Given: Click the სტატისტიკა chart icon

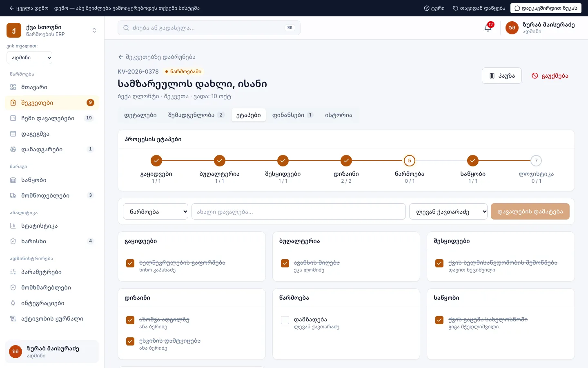Looking at the screenshot, I should 13,226.
